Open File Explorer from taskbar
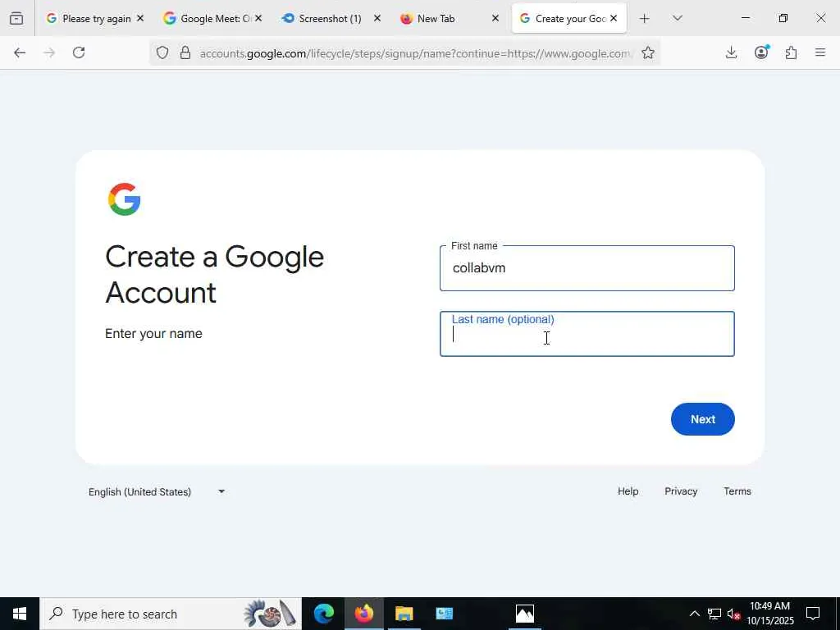Viewport: 840px width, 630px height. [404, 614]
